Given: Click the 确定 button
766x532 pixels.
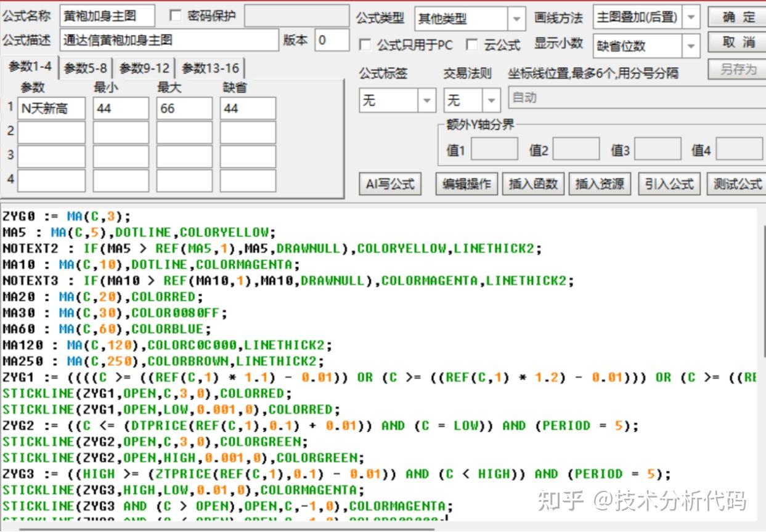Looking at the screenshot, I should [738, 17].
